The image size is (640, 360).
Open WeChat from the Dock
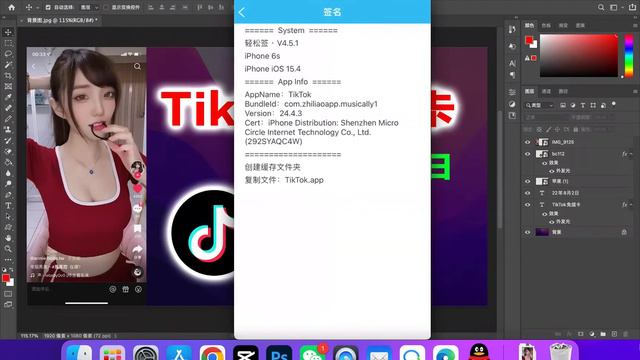point(312,353)
